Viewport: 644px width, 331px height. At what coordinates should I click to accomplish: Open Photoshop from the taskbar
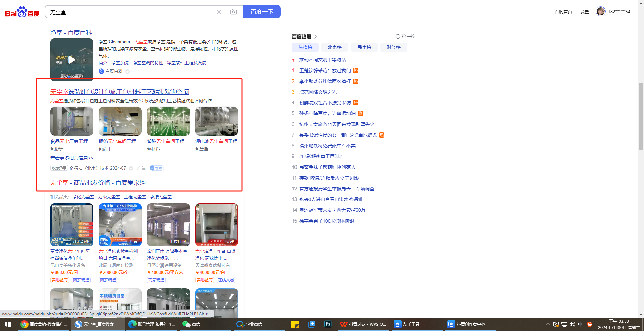(328, 324)
